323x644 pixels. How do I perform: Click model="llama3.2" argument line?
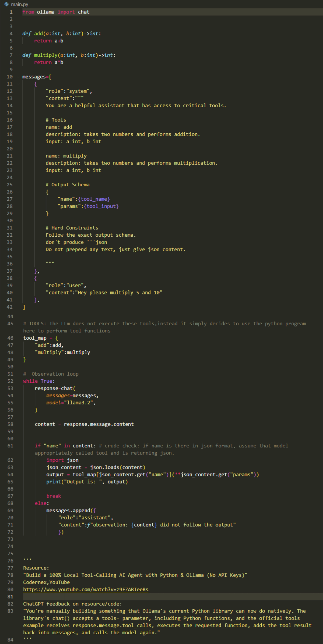[71, 403]
